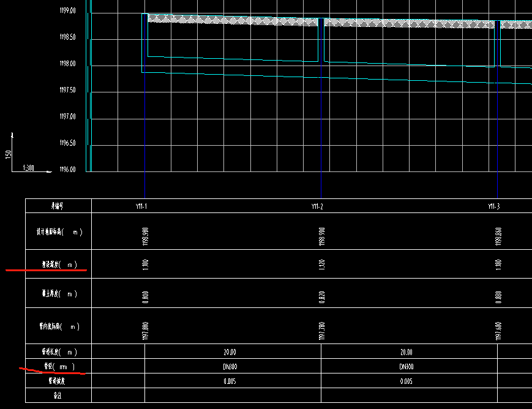Select the 管道长度(m) row label
This screenshot has width=532, height=409.
59,352
